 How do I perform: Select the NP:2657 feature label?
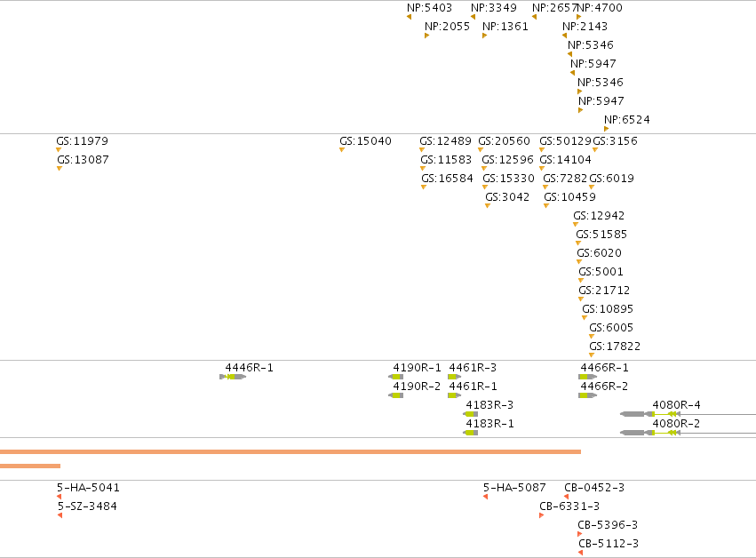point(554,8)
